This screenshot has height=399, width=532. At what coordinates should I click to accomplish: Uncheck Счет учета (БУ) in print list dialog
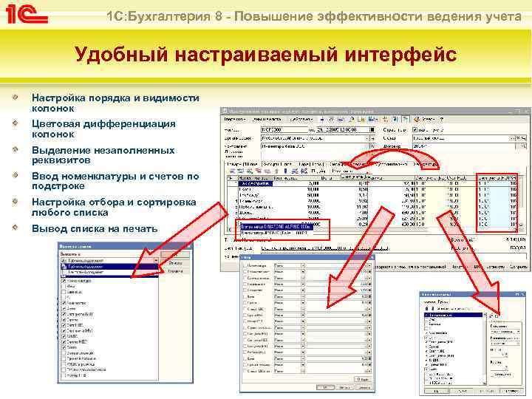[64, 314]
